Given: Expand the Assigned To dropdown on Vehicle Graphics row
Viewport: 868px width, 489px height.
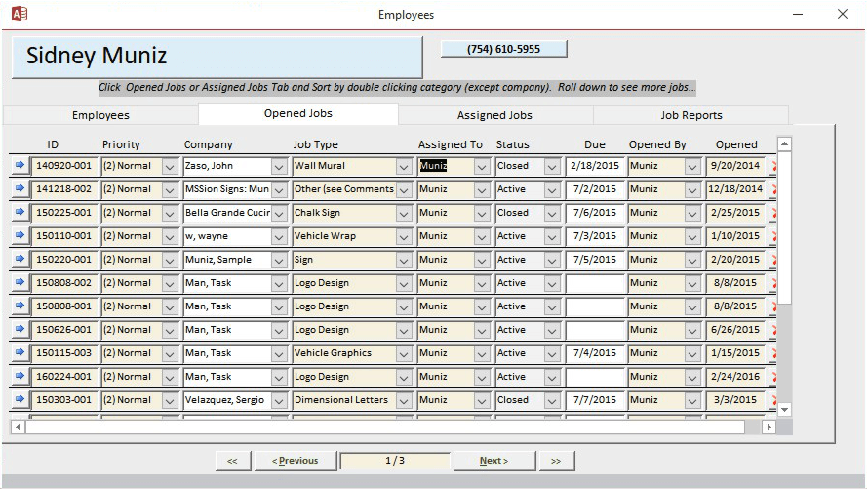Looking at the screenshot, I should coord(482,353).
